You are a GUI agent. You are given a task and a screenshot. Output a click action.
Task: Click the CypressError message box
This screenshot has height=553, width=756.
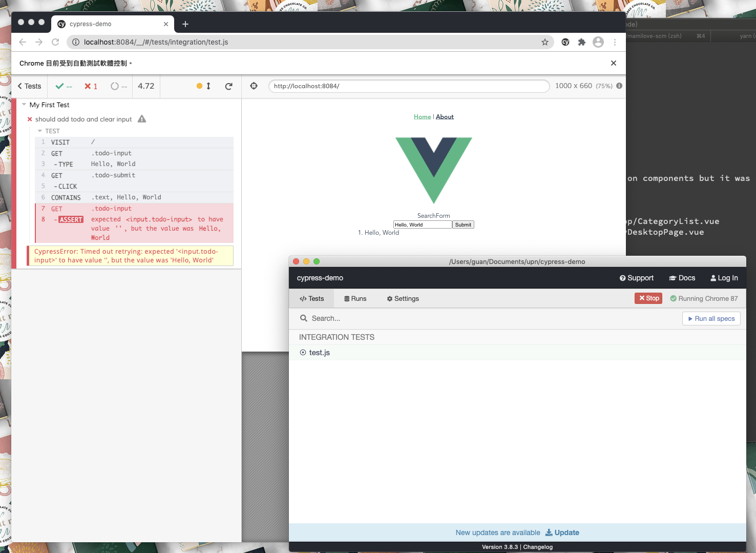tap(130, 256)
